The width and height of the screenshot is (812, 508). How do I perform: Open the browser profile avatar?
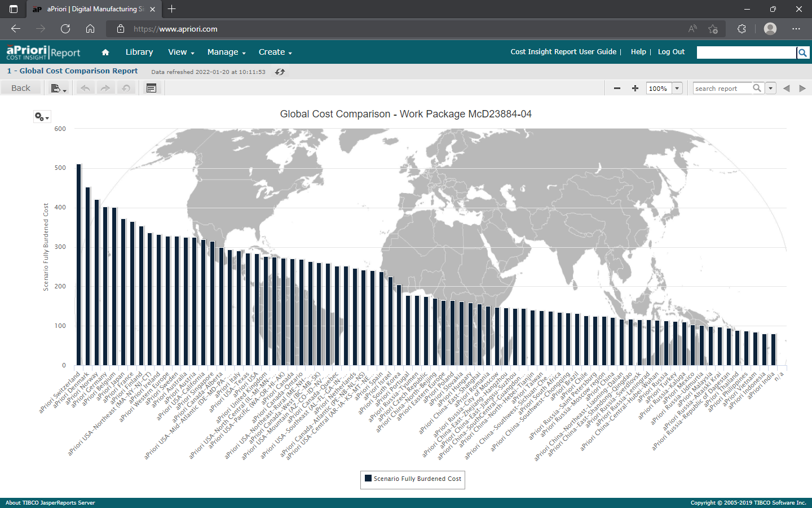[770, 29]
